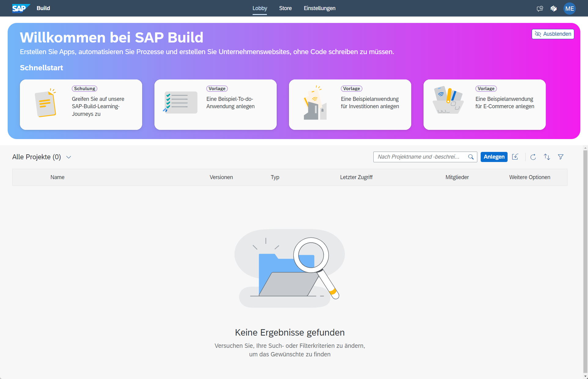
Task: Click the search magnifier icon
Action: 471,157
